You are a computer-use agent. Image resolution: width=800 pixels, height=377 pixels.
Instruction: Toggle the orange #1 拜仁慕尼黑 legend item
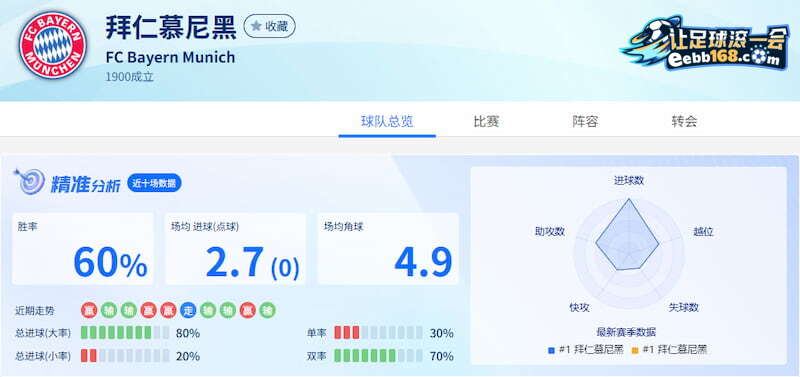pos(669,350)
